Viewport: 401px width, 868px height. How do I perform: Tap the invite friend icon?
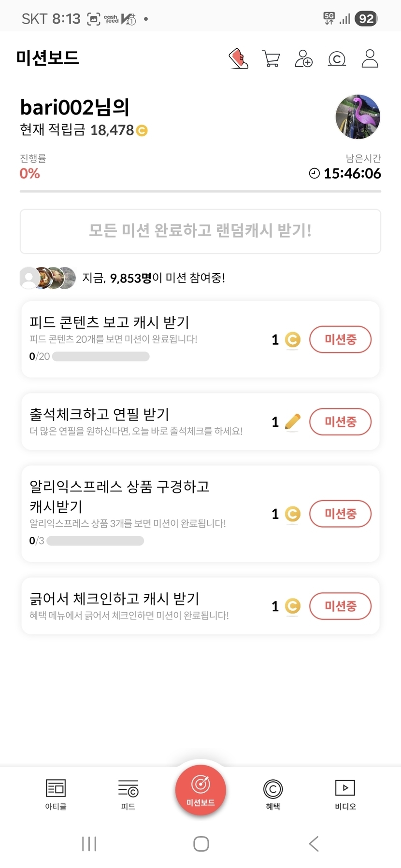(303, 59)
